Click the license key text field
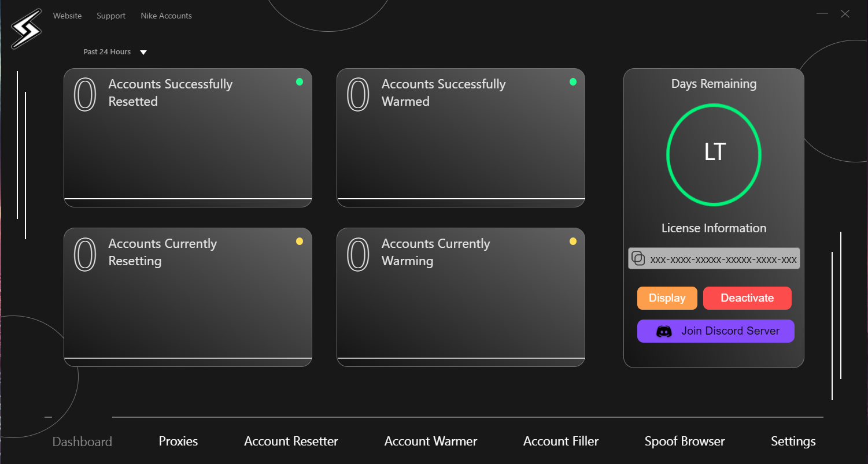The width and height of the screenshot is (868, 464). (x=723, y=259)
